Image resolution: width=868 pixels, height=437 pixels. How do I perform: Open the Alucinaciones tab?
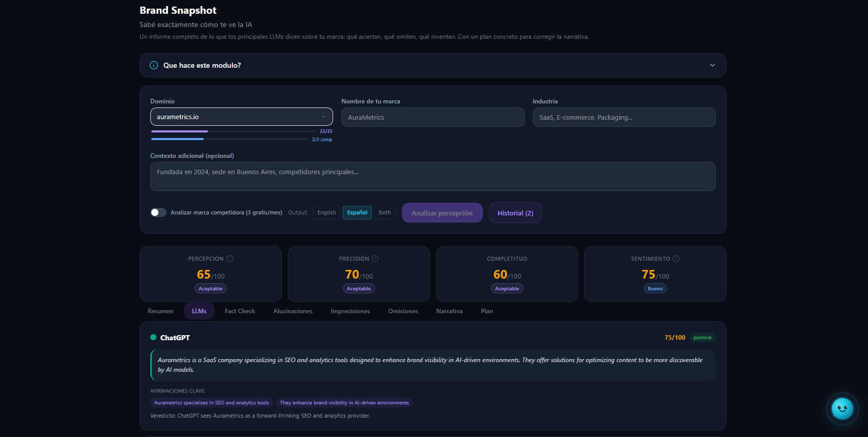click(x=293, y=311)
